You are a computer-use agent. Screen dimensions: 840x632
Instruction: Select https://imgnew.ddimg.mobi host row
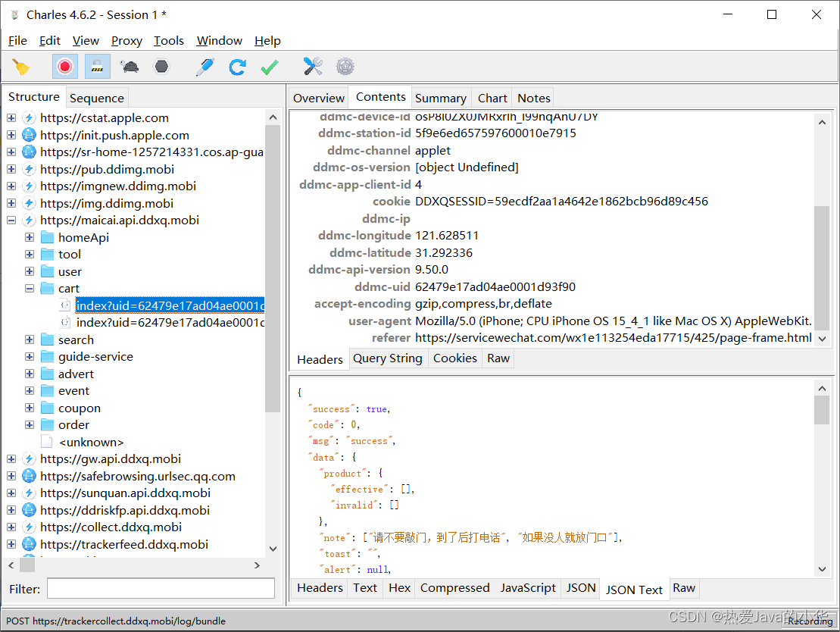coord(118,186)
